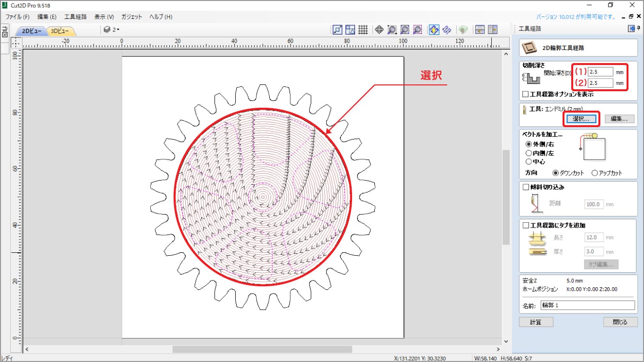Viewport: 644px width, 362px height.
Task: Click the 選択... tool button
Action: (581, 118)
